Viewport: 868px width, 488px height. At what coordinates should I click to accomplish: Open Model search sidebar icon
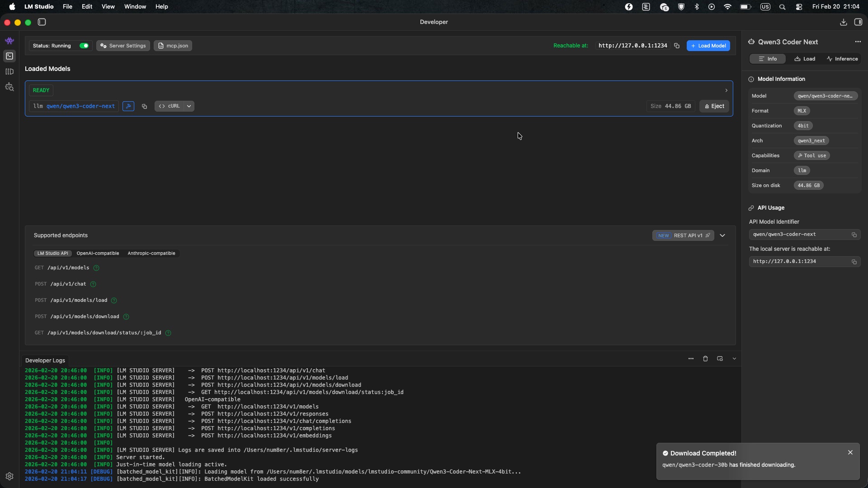[9, 87]
